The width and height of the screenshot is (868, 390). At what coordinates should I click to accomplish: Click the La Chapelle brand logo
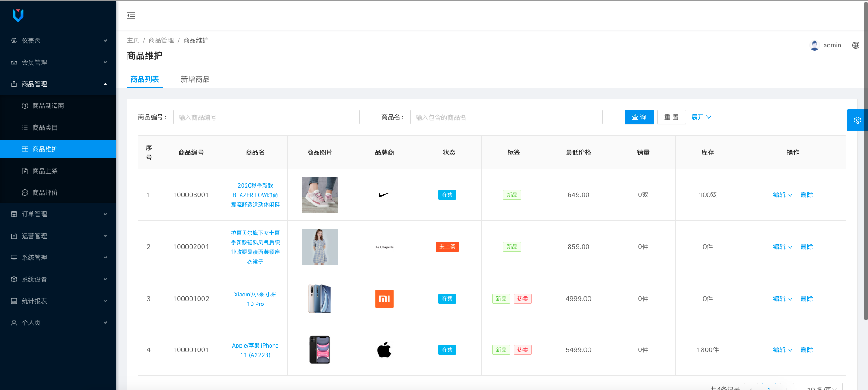(384, 247)
